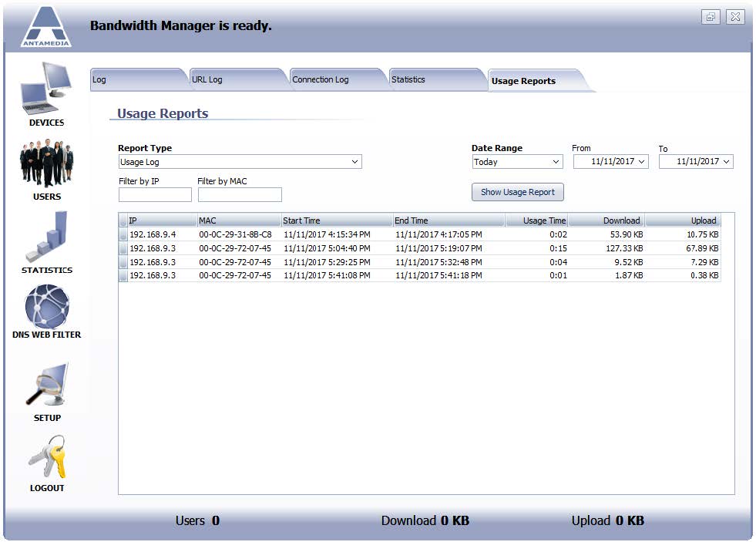This screenshot has height=542, width=756.
Task: Click start time 11/11/2017 5:04:40 PM
Action: tap(327, 248)
